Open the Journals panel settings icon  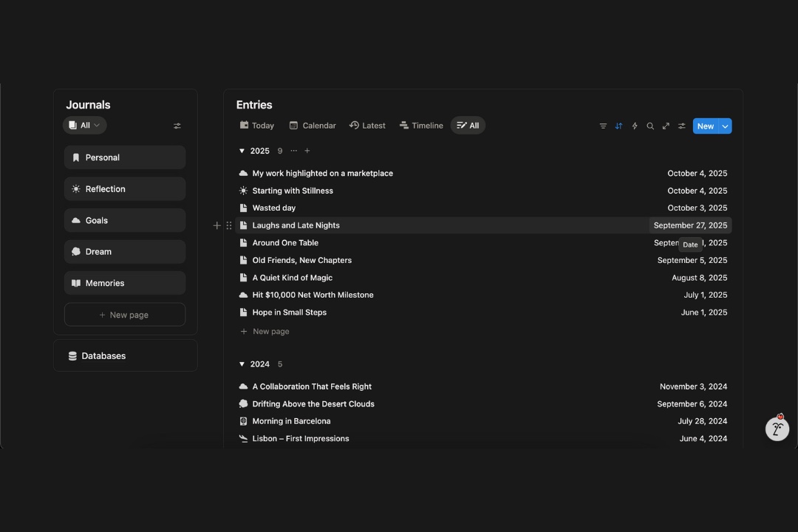(x=177, y=126)
